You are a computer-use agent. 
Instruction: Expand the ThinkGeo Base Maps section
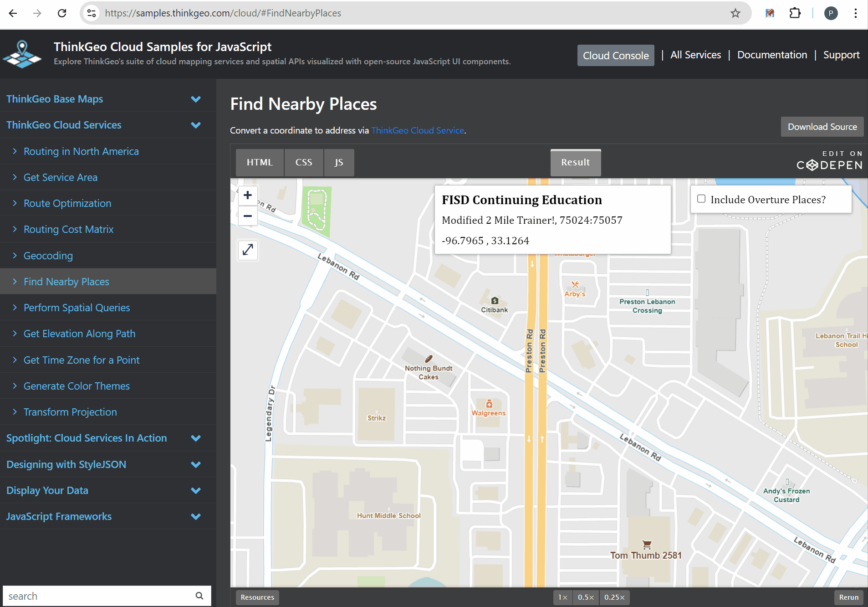pos(196,99)
